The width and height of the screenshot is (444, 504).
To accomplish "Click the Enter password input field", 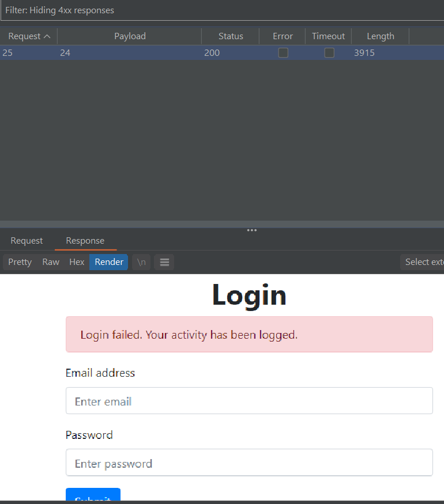I will point(249,463).
